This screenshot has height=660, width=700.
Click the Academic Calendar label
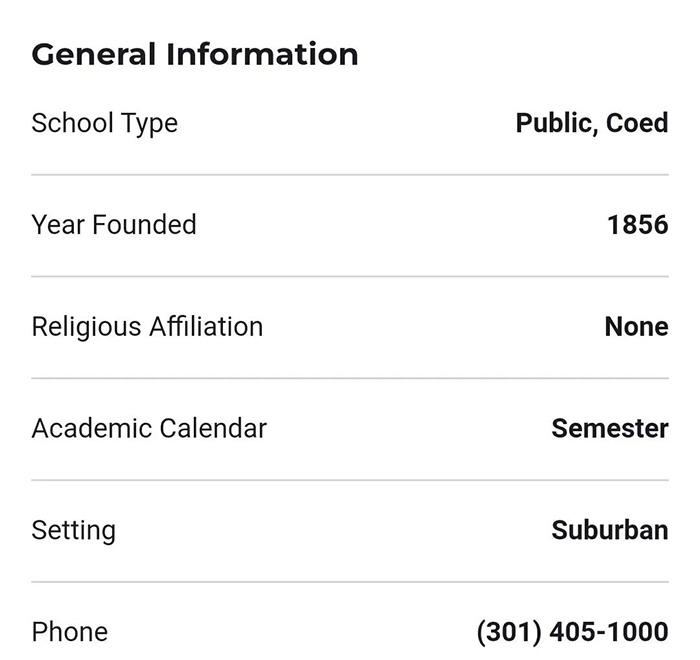click(149, 429)
